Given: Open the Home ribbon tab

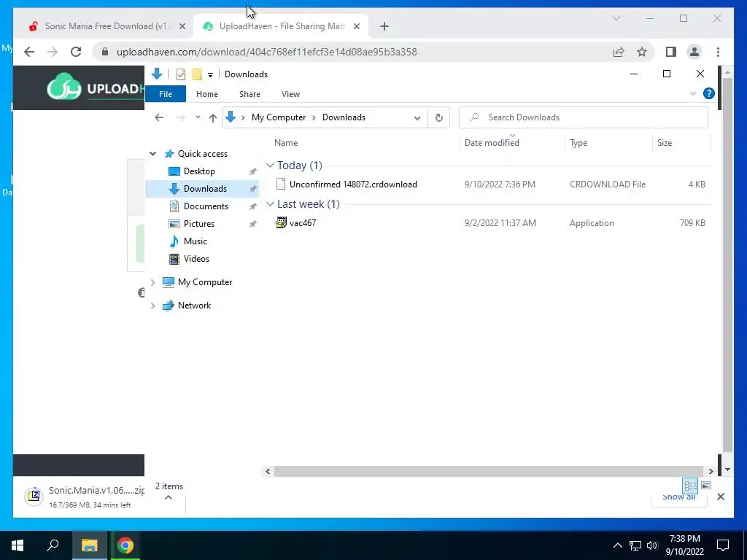Looking at the screenshot, I should click(206, 94).
